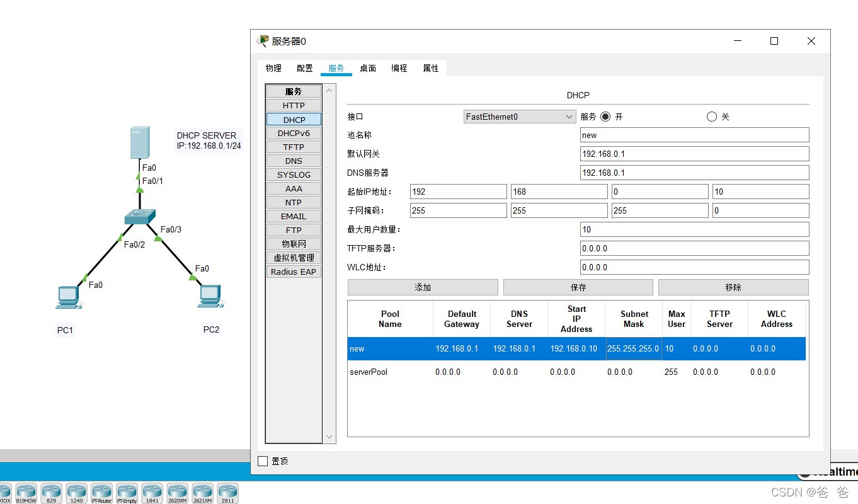This screenshot has height=504, width=858.
Task: Click the WLC地址 input field
Action: click(x=694, y=267)
